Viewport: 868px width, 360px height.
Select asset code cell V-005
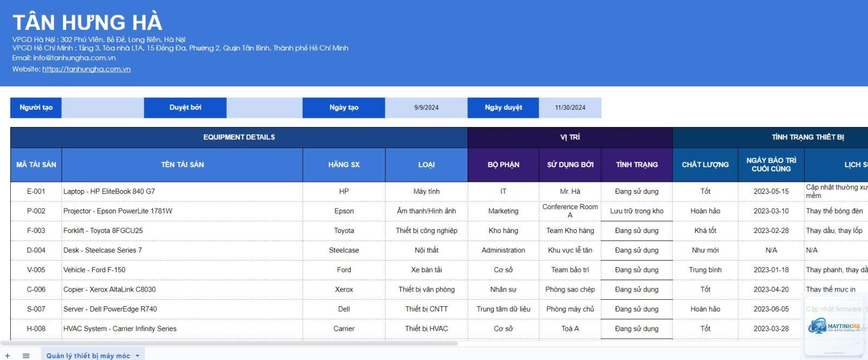point(36,270)
